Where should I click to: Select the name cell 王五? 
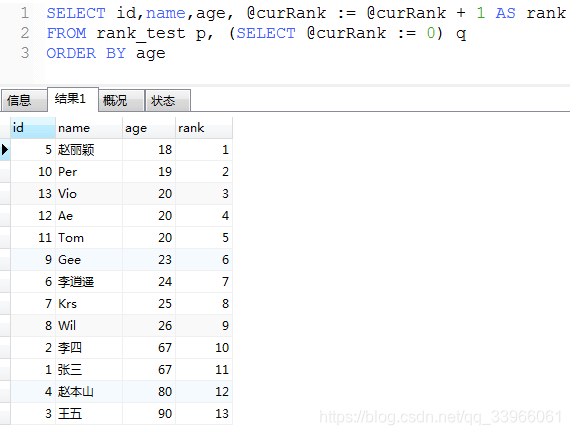pos(89,414)
